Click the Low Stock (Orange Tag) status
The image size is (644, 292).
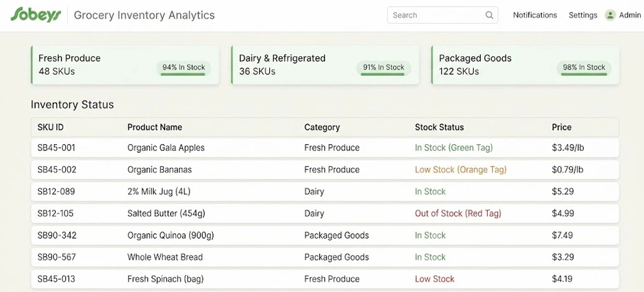pos(461,169)
